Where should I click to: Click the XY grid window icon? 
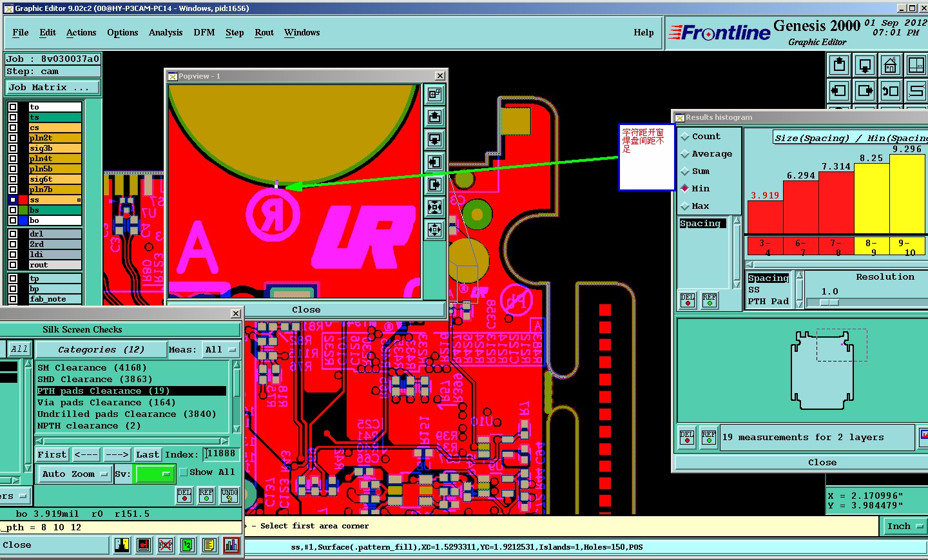pyautogui.click(x=916, y=65)
